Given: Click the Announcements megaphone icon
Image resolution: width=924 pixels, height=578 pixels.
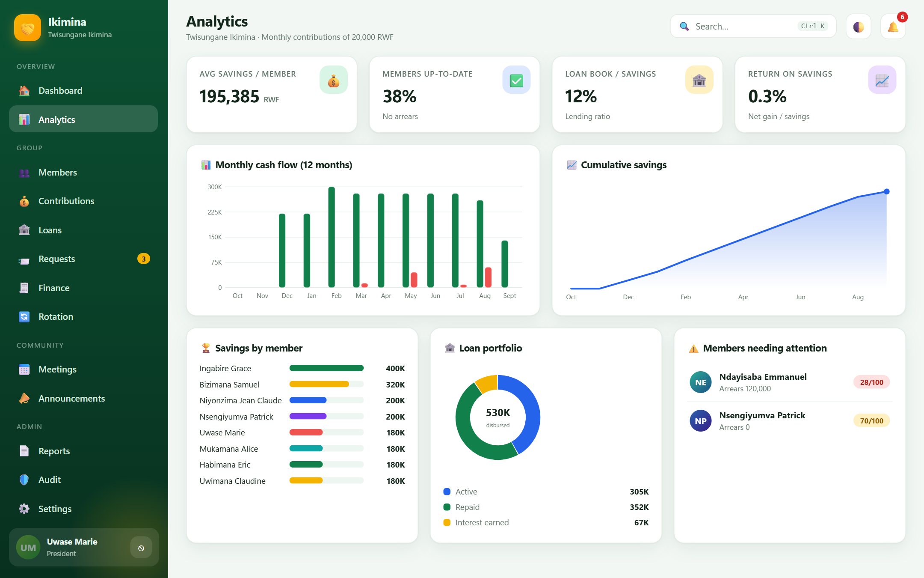Looking at the screenshot, I should [x=24, y=398].
